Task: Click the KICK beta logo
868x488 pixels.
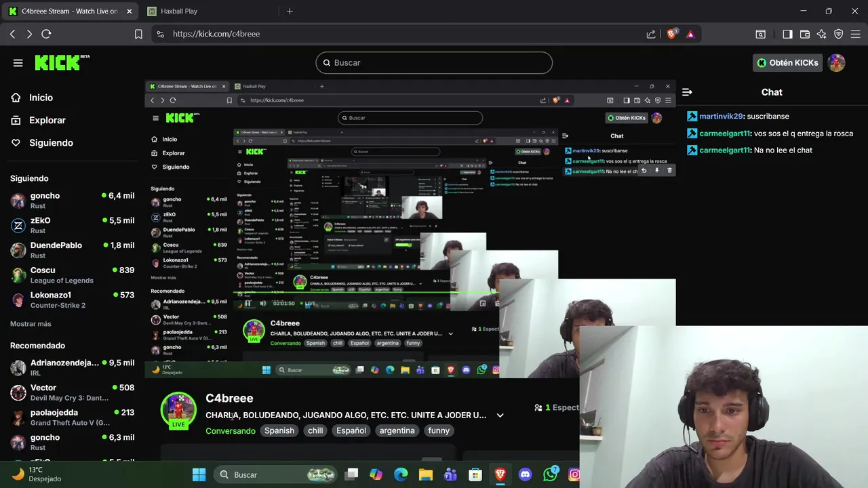Action: [x=62, y=62]
